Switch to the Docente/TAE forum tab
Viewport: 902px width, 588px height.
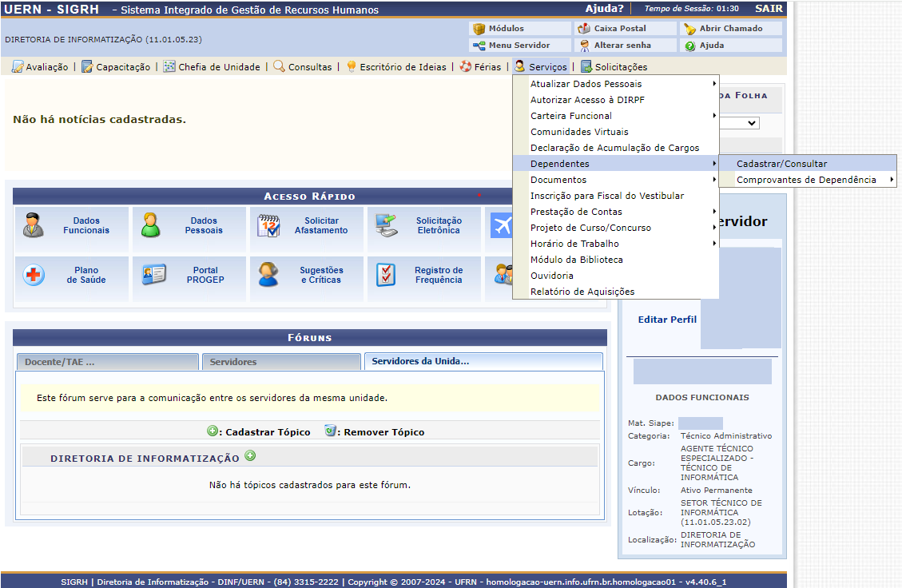107,362
